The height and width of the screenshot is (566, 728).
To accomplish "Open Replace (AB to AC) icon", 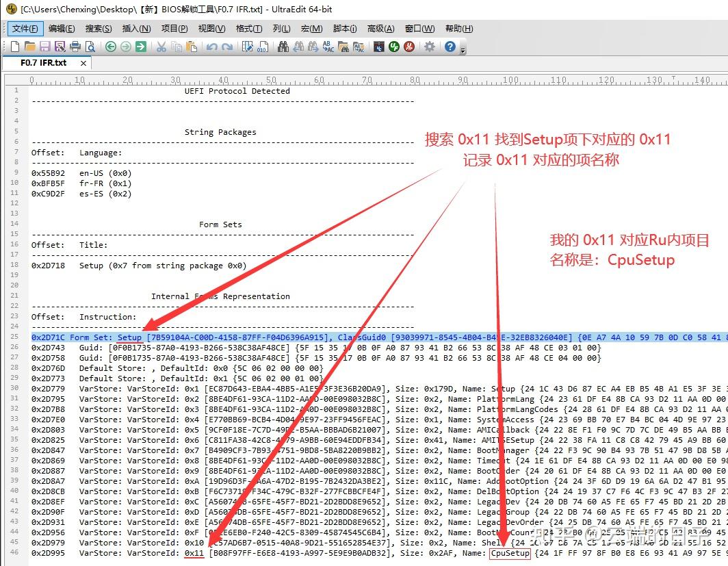I will pos(328,47).
